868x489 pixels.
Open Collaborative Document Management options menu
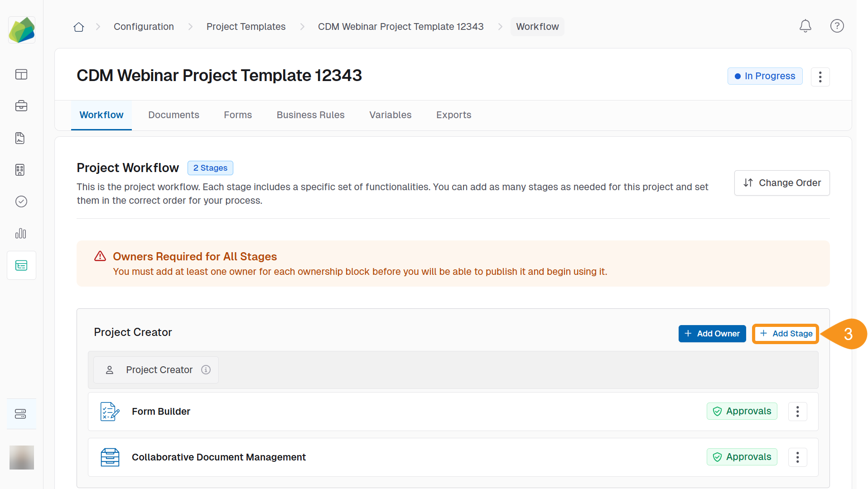[x=797, y=457]
